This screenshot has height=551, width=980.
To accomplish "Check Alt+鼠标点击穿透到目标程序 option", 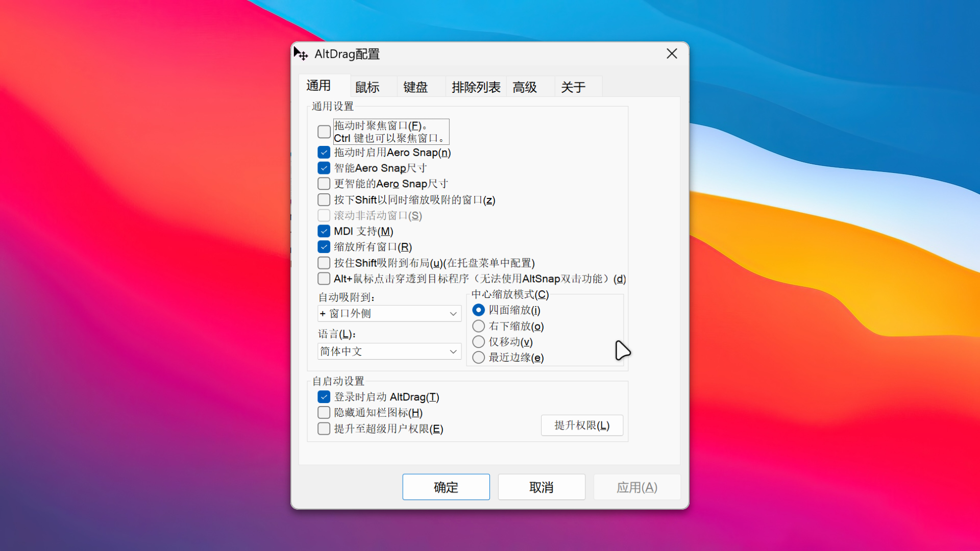I will point(324,279).
